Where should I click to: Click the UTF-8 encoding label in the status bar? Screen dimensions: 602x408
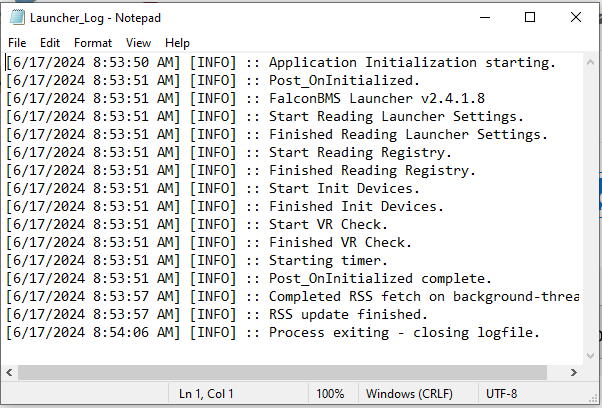click(501, 394)
